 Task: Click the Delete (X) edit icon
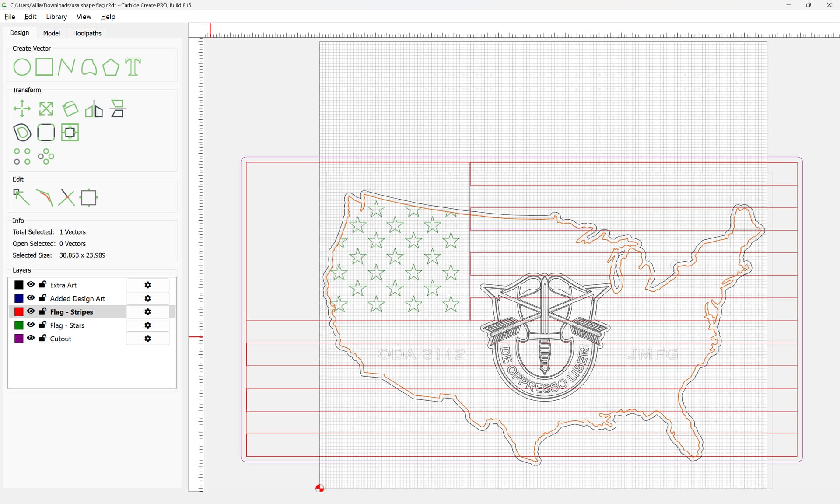(66, 197)
